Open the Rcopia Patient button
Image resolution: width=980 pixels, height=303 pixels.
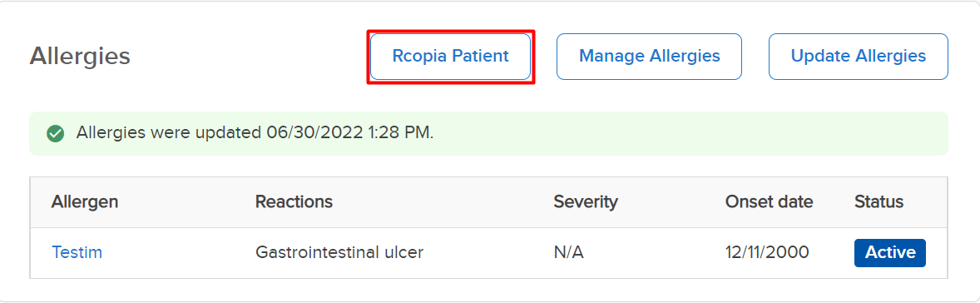(450, 57)
